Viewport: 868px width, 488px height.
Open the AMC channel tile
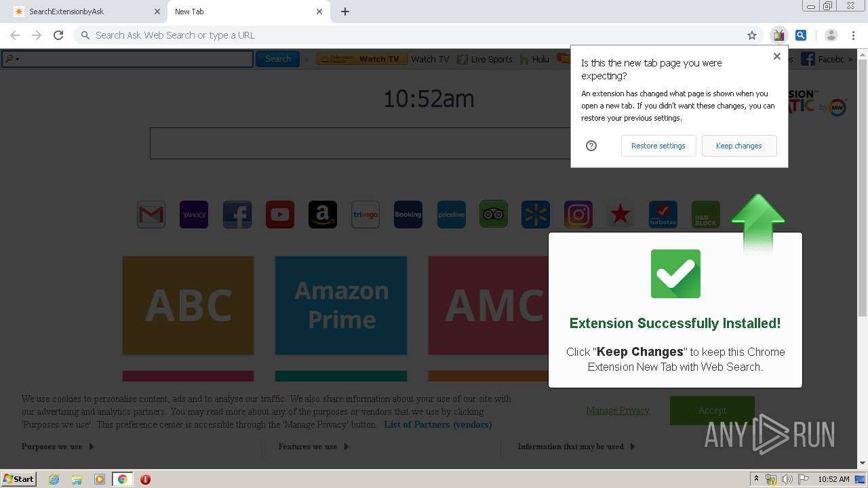point(488,305)
